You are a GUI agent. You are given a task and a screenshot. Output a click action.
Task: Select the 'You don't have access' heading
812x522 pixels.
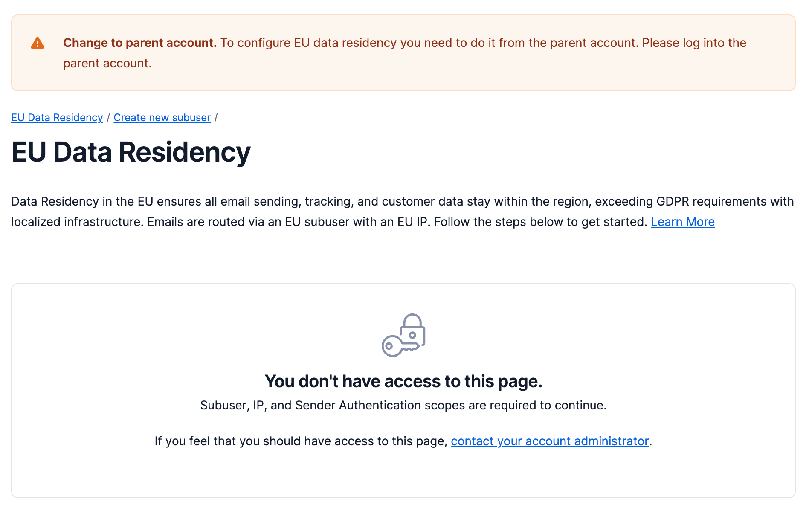pyautogui.click(x=403, y=381)
